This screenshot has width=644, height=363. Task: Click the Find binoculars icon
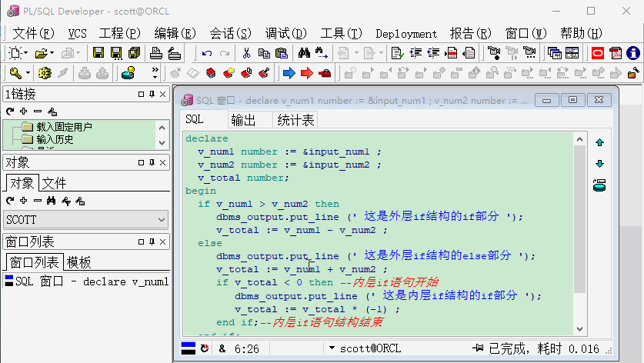click(304, 52)
